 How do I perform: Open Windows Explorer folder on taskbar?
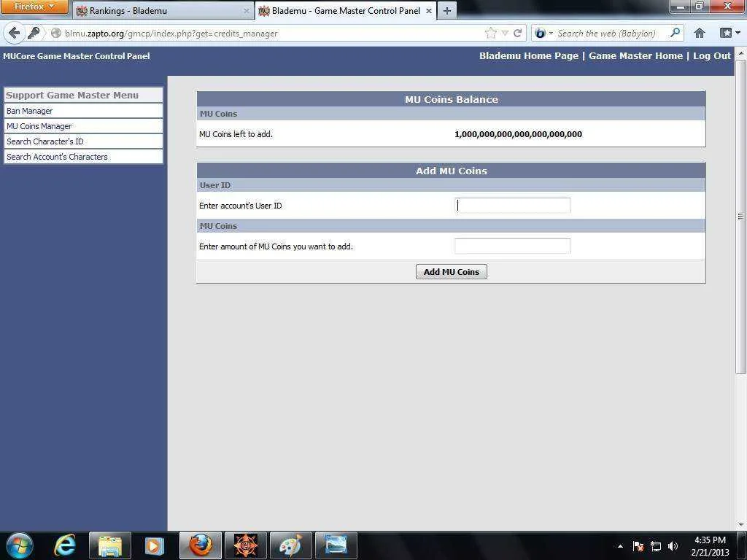(x=110, y=545)
